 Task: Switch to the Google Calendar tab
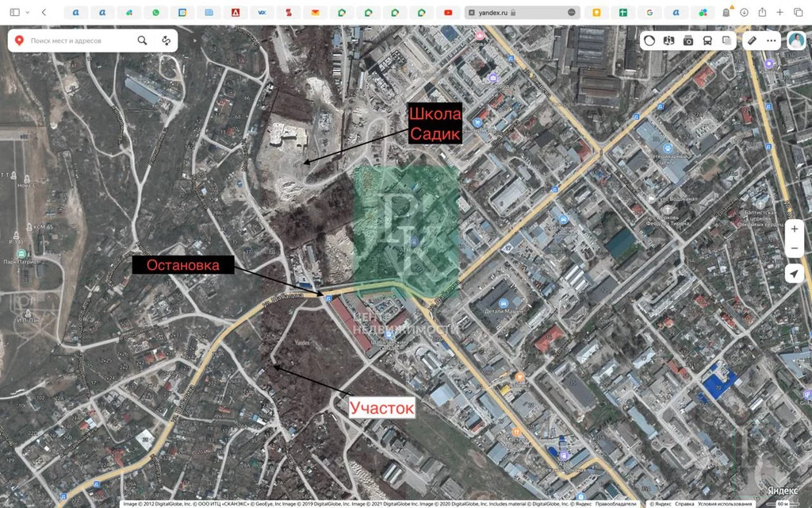coord(182,13)
